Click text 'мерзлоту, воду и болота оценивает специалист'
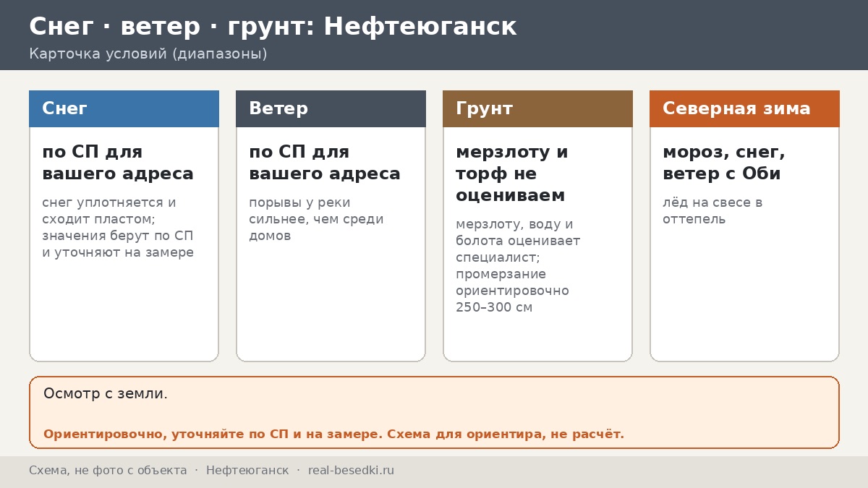 518,241
